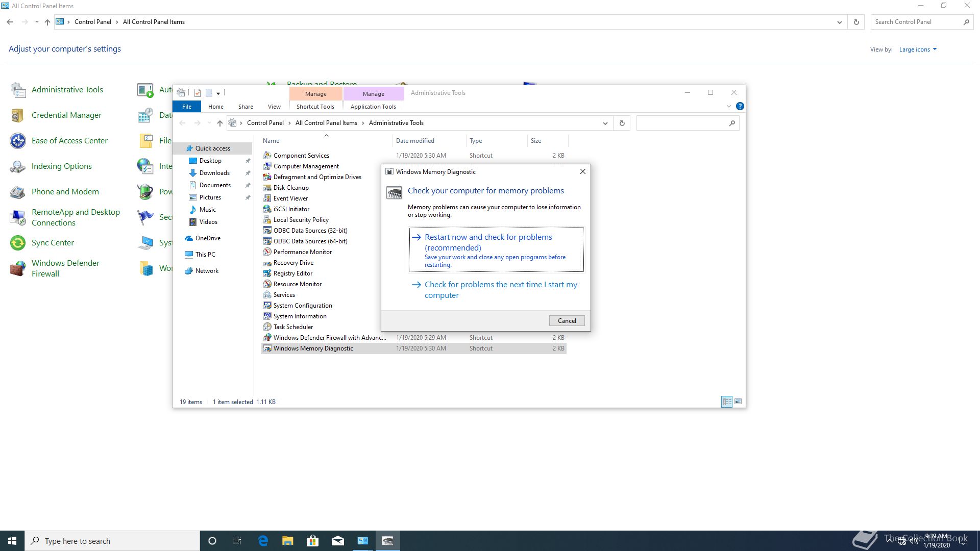Viewport: 980px width, 551px height.
Task: Open Microsoft Store from taskbar
Action: pos(313,541)
